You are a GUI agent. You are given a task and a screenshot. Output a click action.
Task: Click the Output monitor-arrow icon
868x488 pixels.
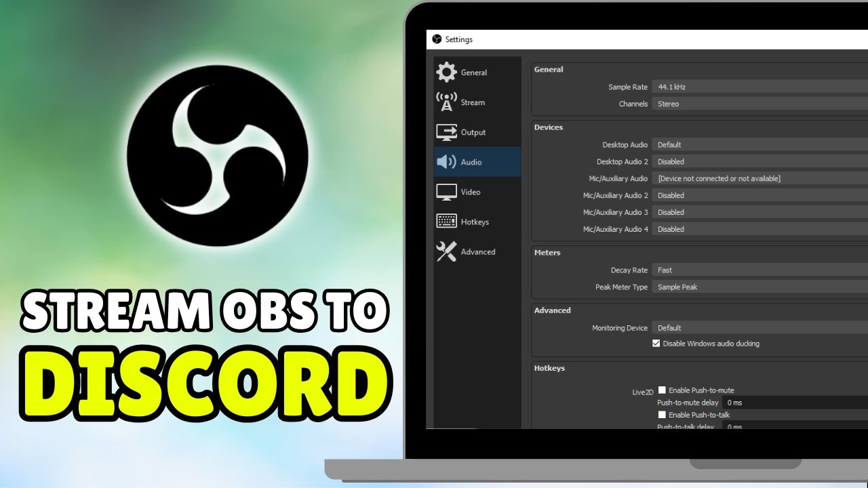pyautogui.click(x=446, y=131)
